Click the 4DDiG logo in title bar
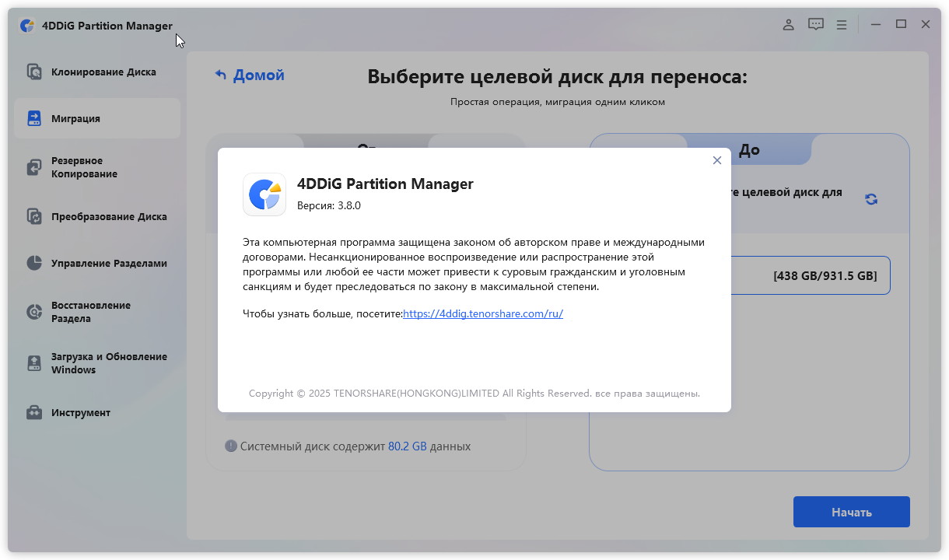The width and height of the screenshot is (949, 560). [27, 26]
